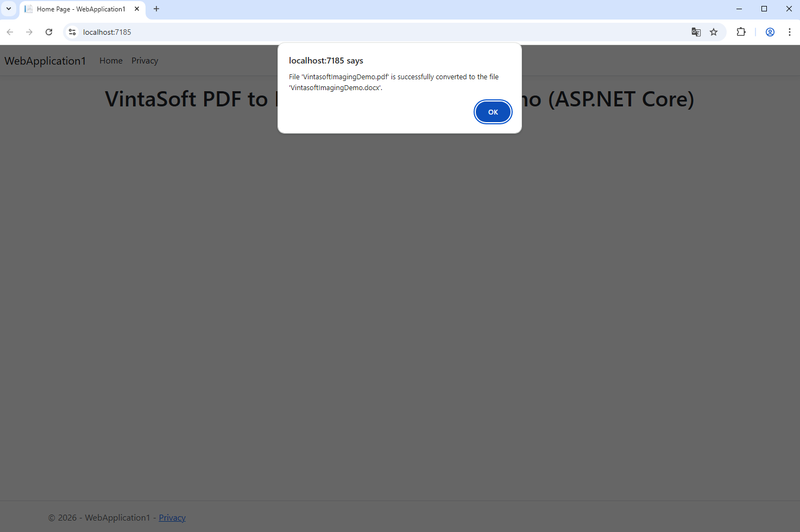
Task: View site information for localhost:7185
Action: click(72, 32)
